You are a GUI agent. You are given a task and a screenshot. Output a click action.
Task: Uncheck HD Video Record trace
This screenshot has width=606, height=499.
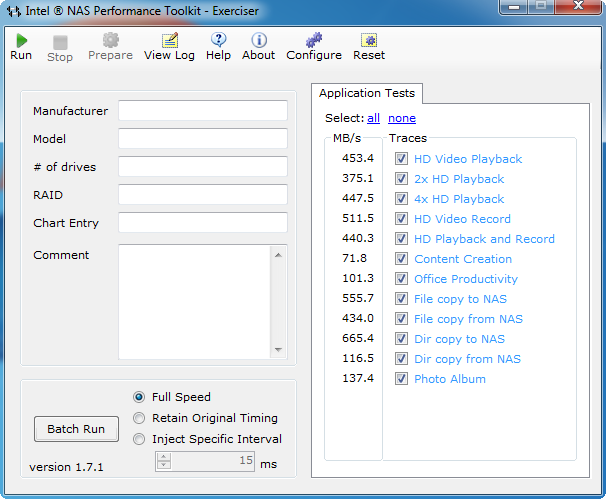[x=401, y=219]
